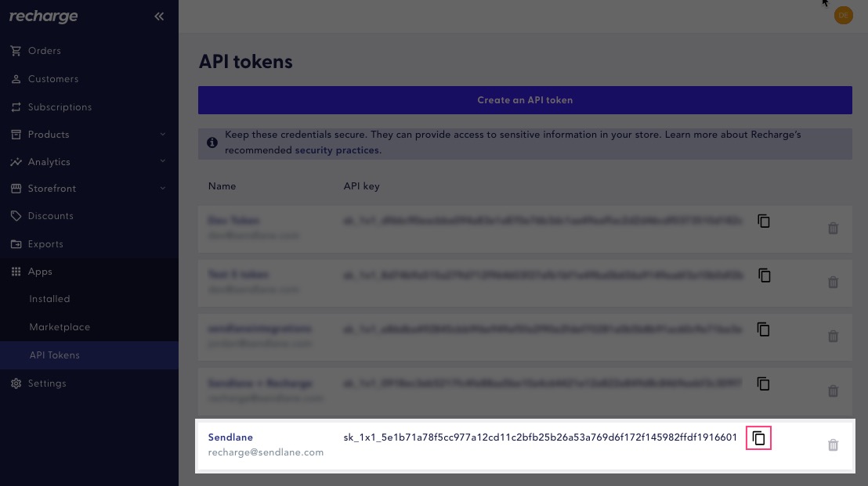The image size is (868, 486).
Task: Click the Settings gear icon
Action: click(16, 383)
